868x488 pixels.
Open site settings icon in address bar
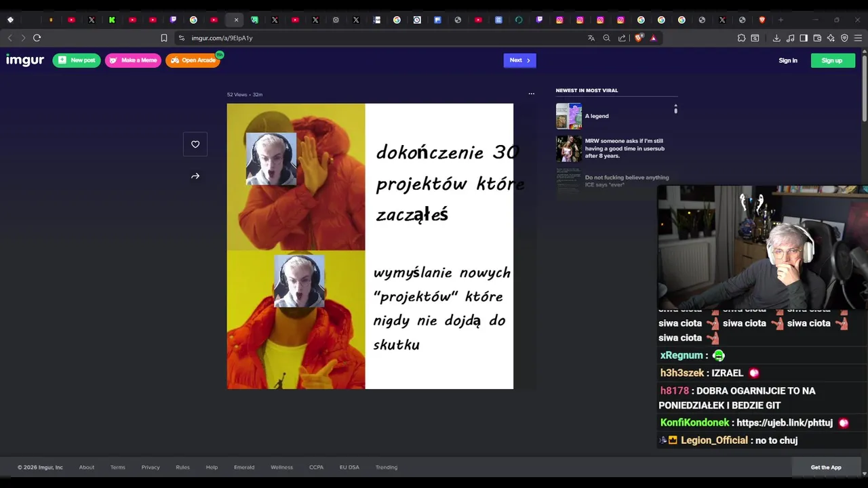[x=181, y=38]
